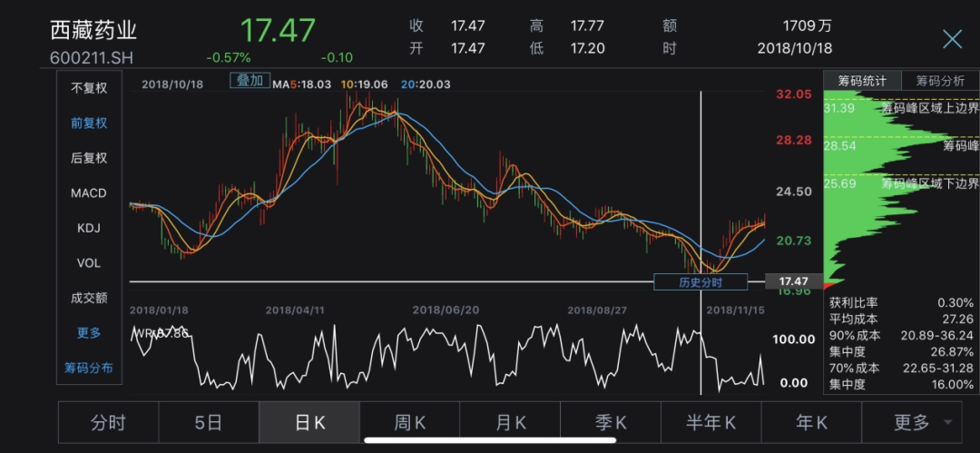Click the 获利比率 0.30% row
The image size is (980, 453).
tap(901, 303)
